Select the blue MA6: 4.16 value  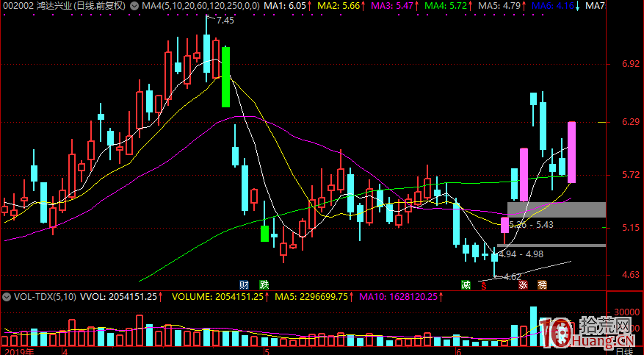(x=552, y=6)
